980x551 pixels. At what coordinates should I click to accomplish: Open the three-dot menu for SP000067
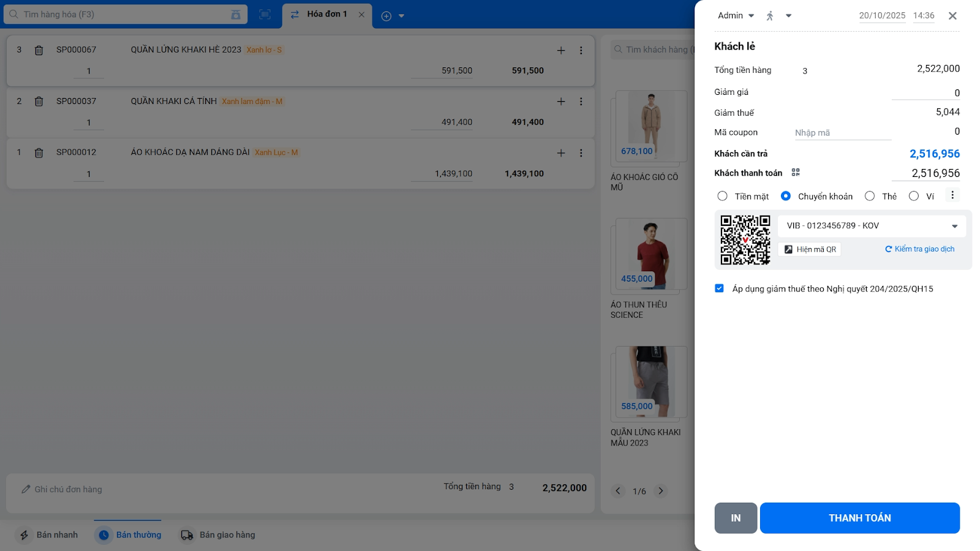point(581,50)
